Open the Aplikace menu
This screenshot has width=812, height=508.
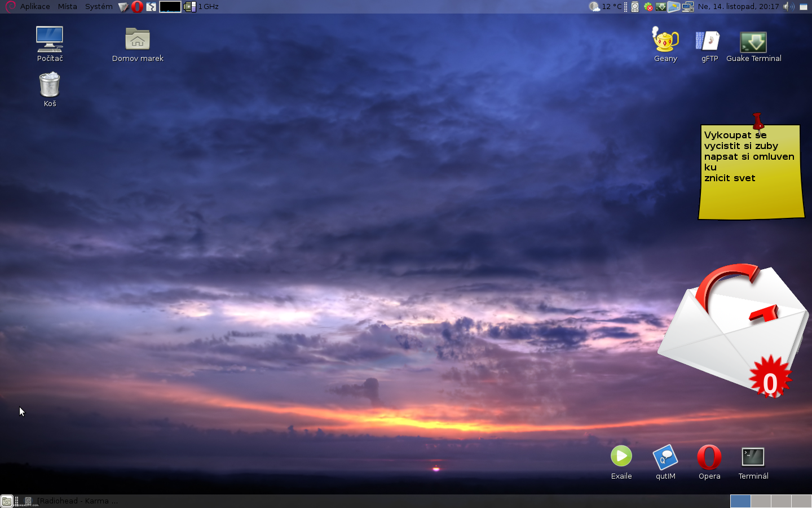(x=34, y=6)
